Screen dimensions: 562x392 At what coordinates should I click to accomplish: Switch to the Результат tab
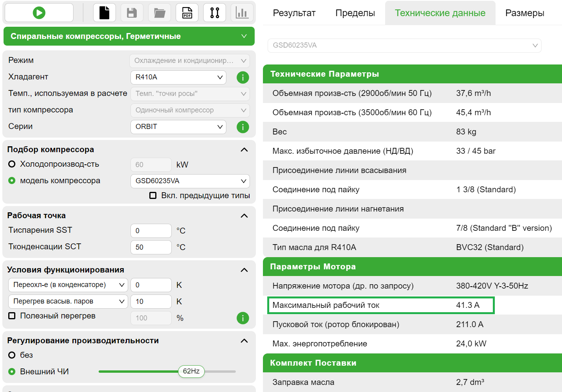coord(294,13)
